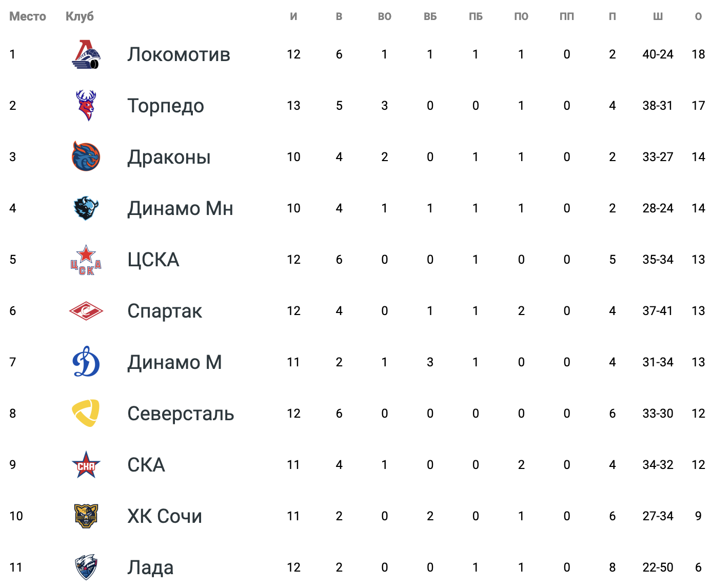Click the Спартак diamond logo
The image size is (712, 588).
[86, 311]
